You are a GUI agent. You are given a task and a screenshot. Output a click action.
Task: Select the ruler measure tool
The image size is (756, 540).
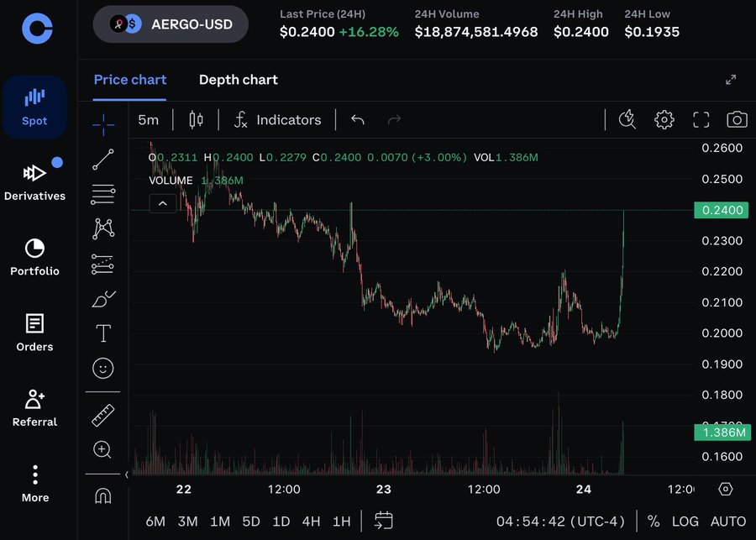click(x=103, y=415)
